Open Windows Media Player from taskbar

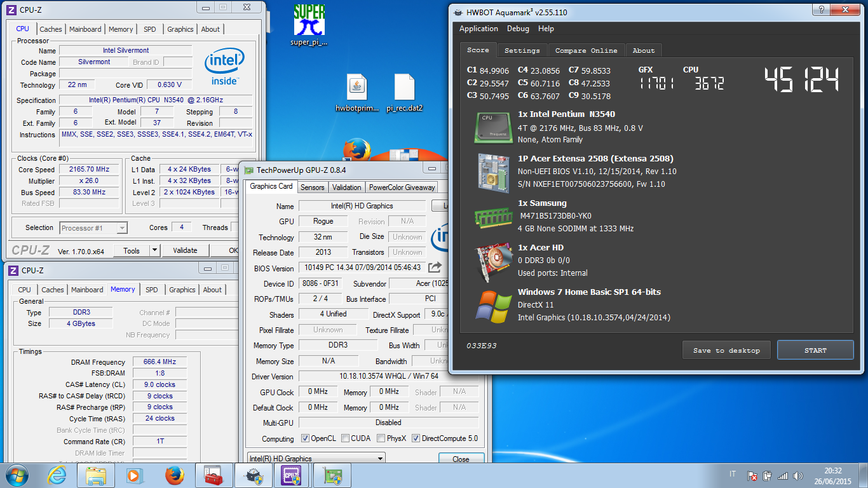[134, 475]
